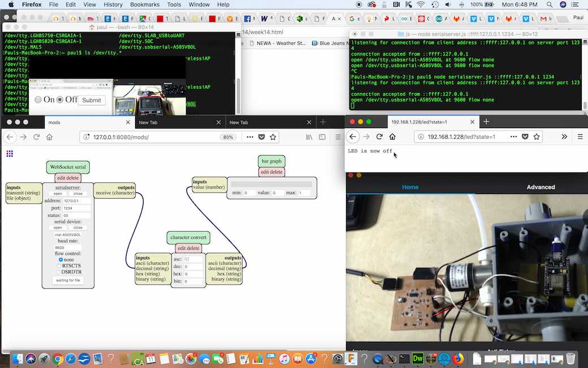The image size is (588, 368).
Task: Click edit delete under character convert
Action: pyautogui.click(x=188, y=248)
